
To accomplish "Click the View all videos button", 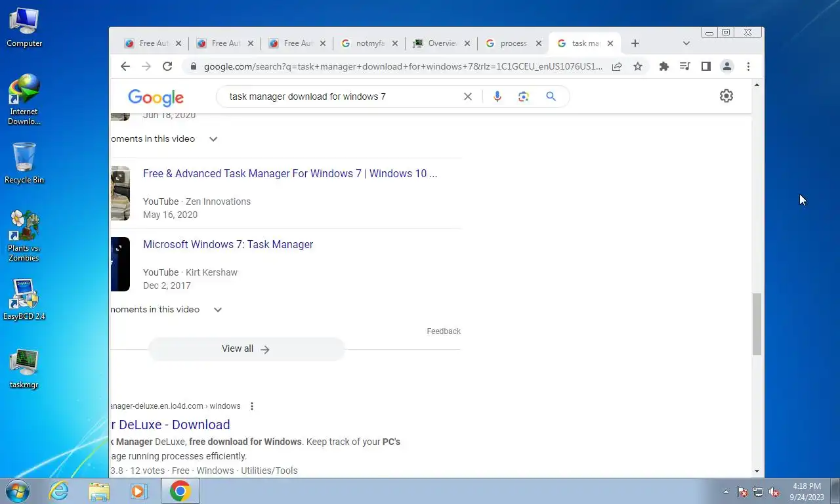I will (246, 349).
